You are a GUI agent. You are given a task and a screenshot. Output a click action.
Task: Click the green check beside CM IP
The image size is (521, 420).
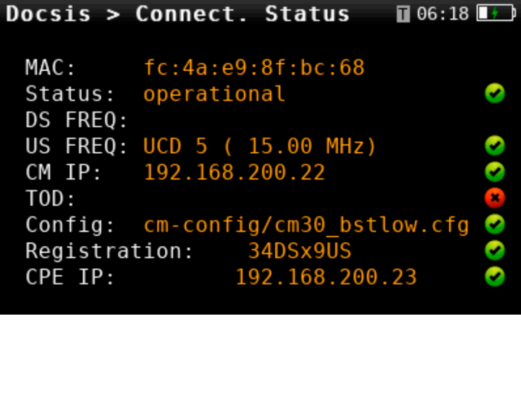495,172
